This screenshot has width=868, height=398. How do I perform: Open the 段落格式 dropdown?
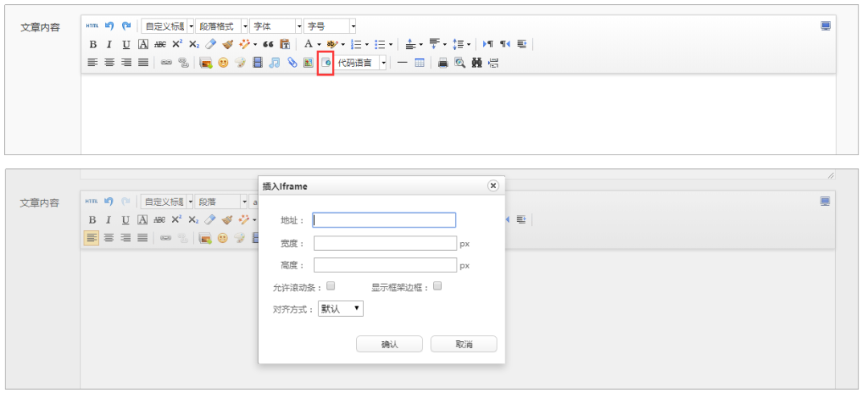[x=222, y=26]
